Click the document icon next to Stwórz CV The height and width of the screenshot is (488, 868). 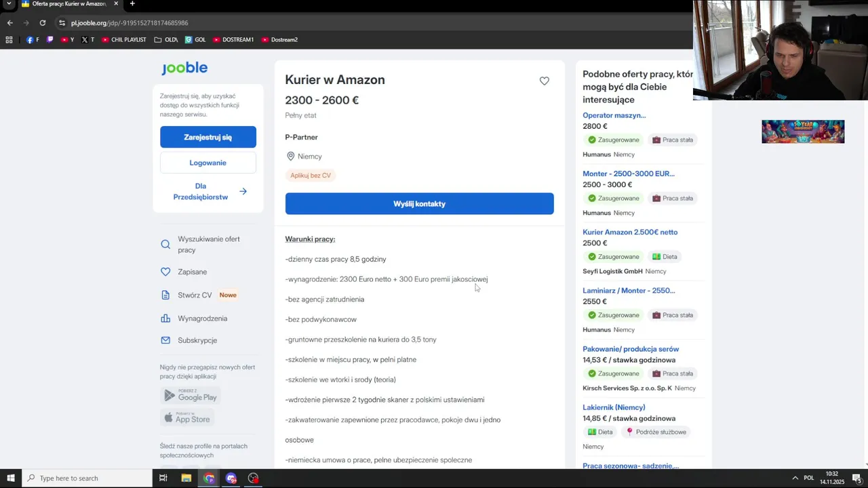165,295
